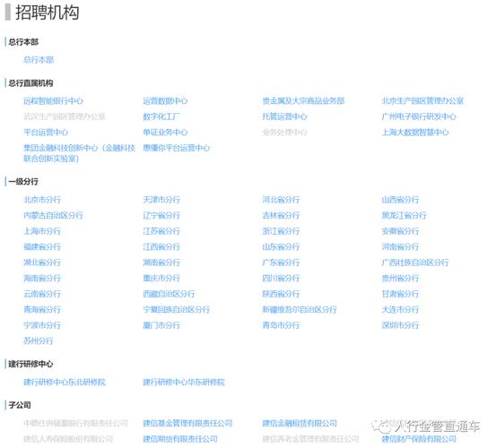Select 四川省分行 link
This screenshot has width=496, height=448.
281,278
